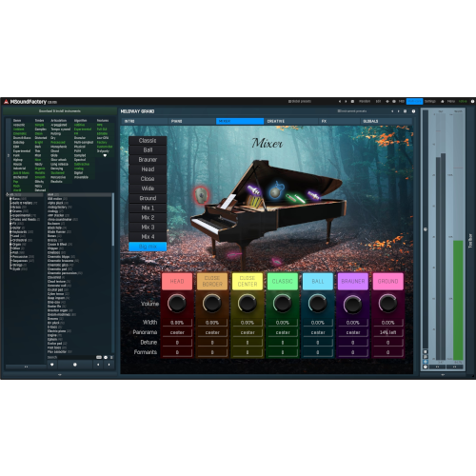This screenshot has height=476, width=476.
Task: Collapse the meters panel bottom arrow
Action: pyautogui.click(x=443, y=375)
